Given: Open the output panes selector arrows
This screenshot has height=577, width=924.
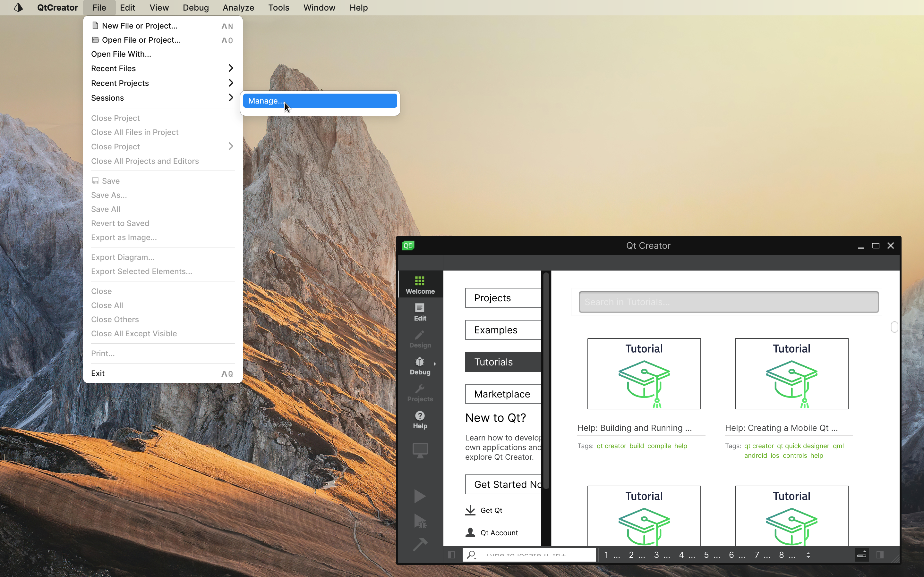Looking at the screenshot, I should 808,555.
